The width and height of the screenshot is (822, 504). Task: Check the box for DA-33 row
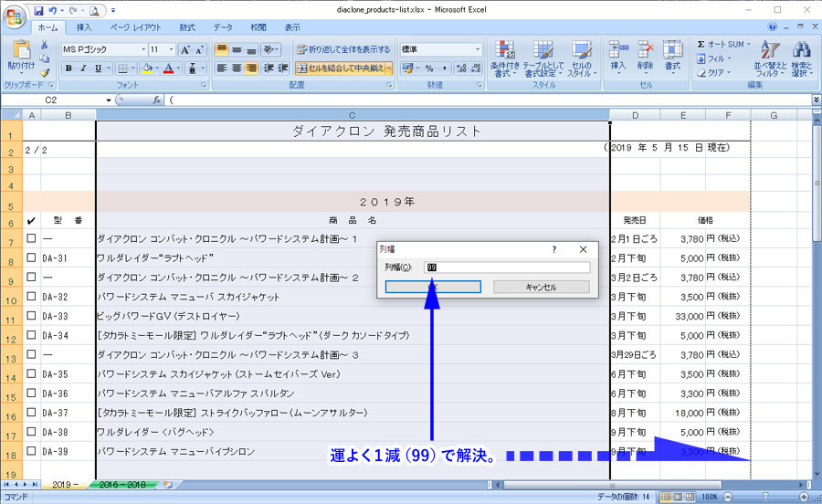pyautogui.click(x=31, y=315)
